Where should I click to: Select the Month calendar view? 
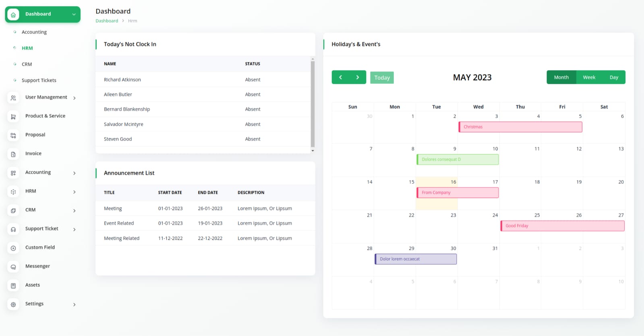point(561,77)
